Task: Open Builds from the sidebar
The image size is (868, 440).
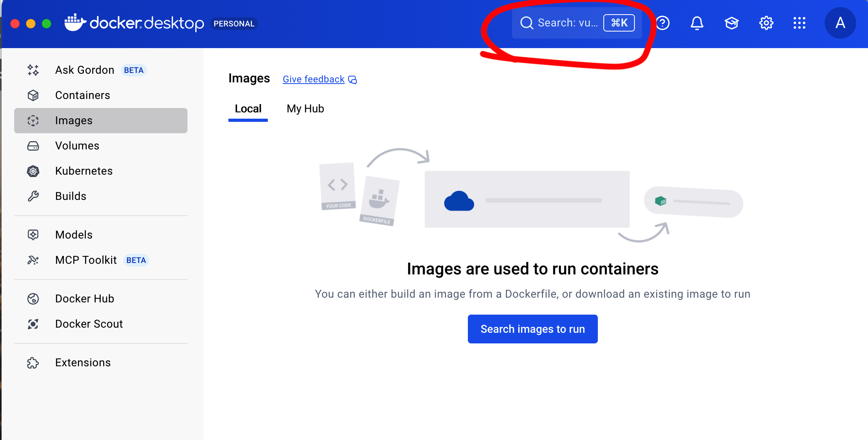Action: pos(70,196)
